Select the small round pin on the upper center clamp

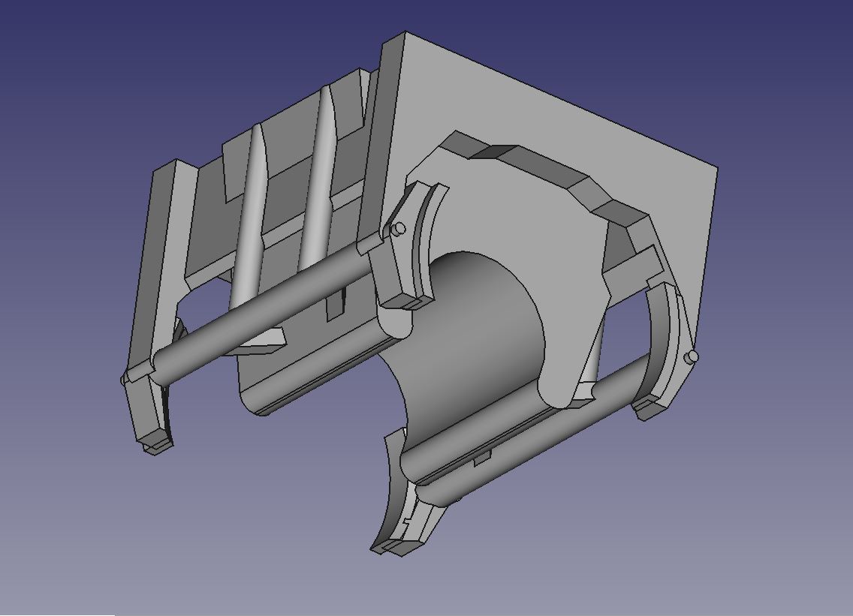tap(399, 228)
